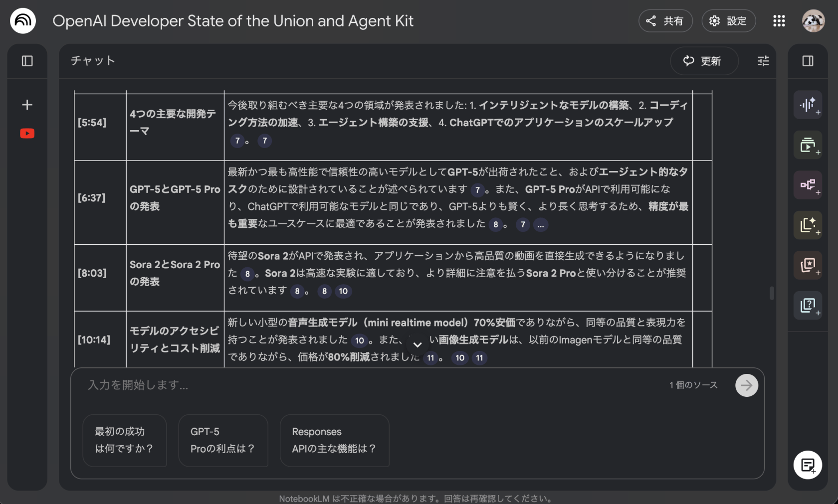Image resolution: width=838 pixels, height=504 pixels.
Task: Toggle the right Studio panel
Action: 808,61
